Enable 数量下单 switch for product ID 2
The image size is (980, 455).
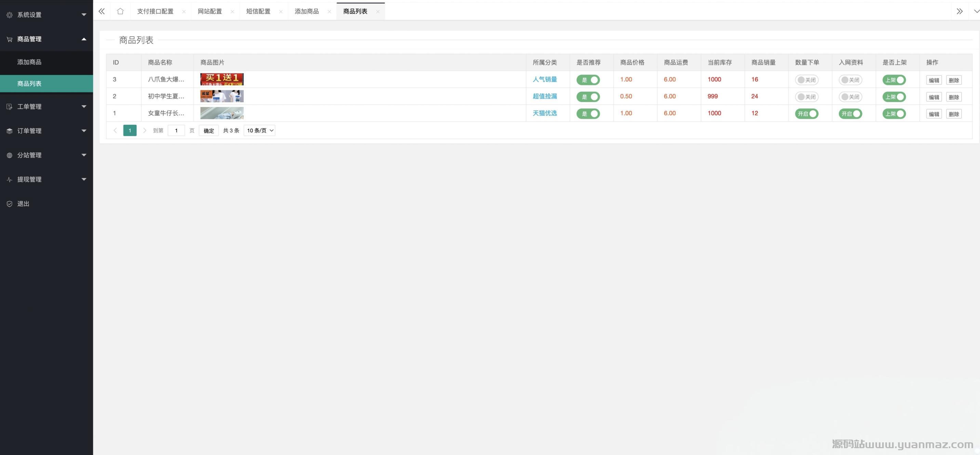point(806,97)
